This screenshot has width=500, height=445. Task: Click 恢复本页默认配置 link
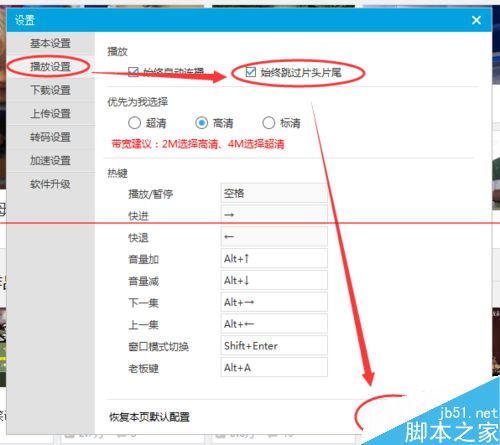tap(149, 417)
